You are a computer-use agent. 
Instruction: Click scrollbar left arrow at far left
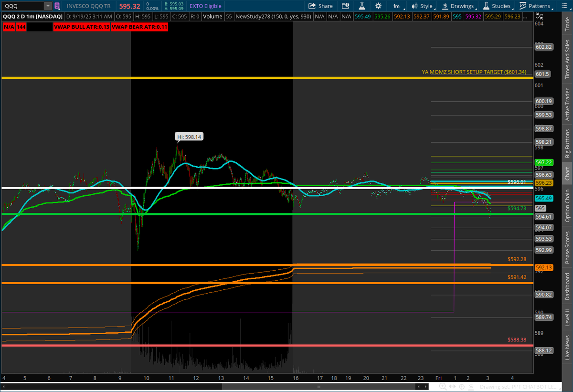coord(4,387)
